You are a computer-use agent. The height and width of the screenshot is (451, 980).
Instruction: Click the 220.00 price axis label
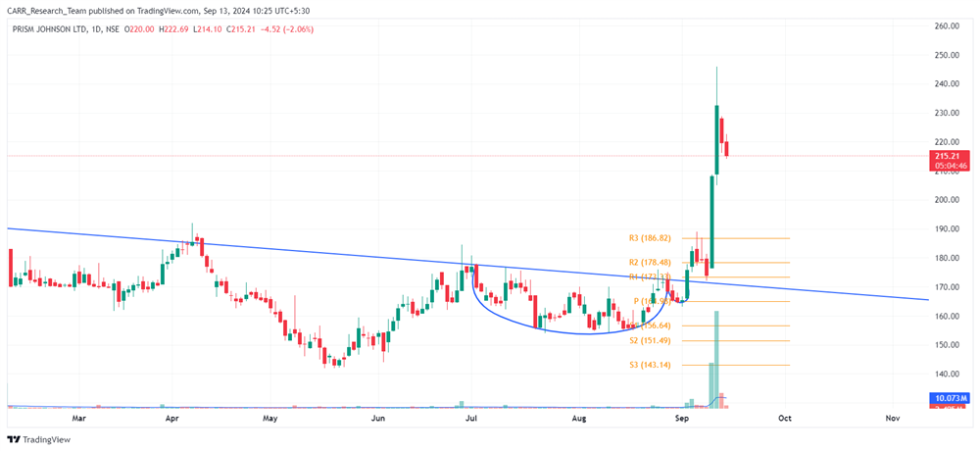(x=947, y=142)
